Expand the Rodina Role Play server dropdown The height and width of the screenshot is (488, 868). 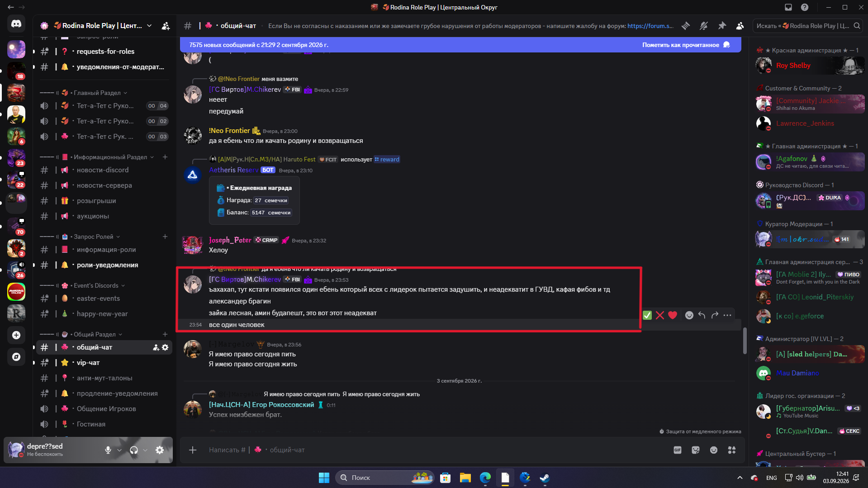coord(149,26)
